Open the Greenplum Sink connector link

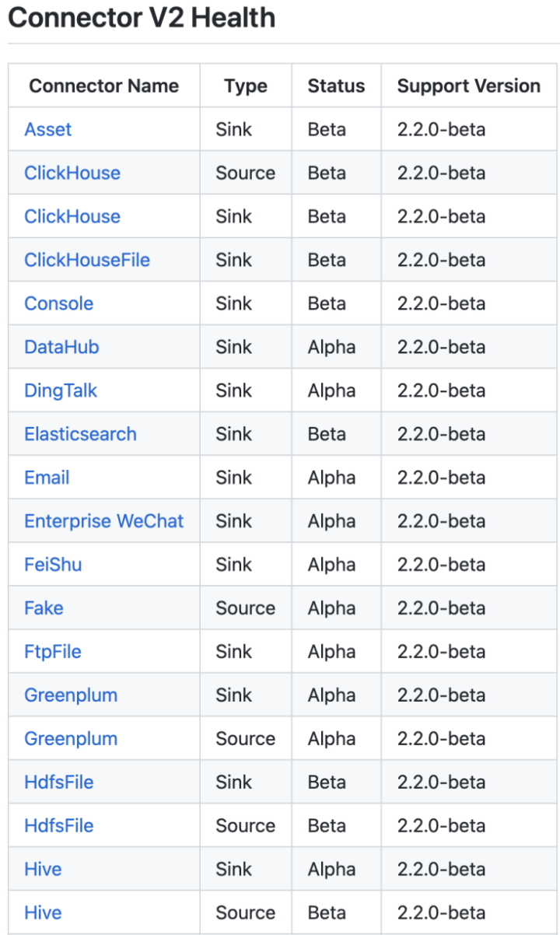point(71,695)
